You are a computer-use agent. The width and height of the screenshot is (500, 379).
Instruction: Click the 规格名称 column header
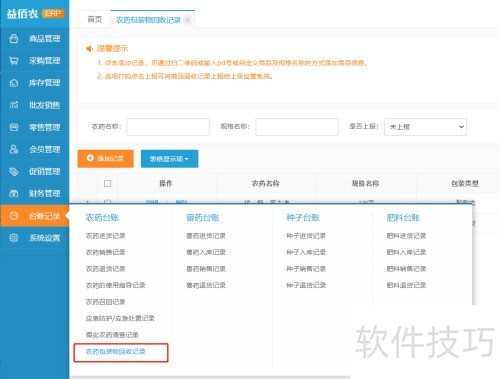tap(365, 183)
